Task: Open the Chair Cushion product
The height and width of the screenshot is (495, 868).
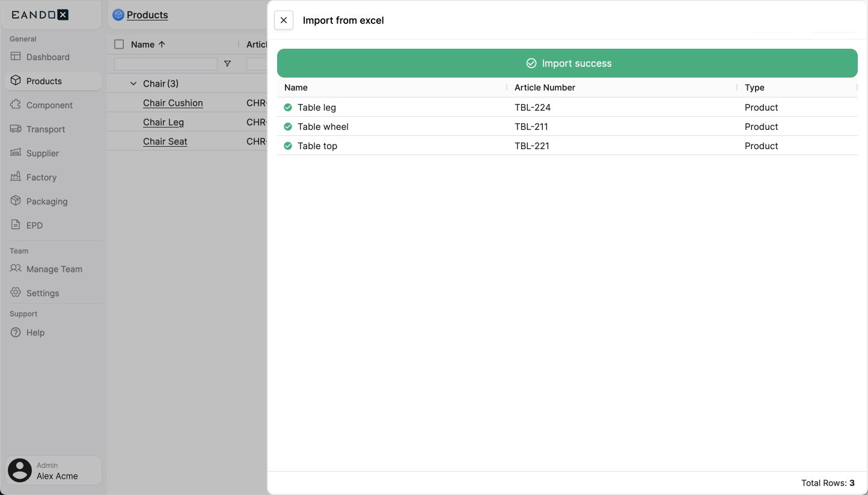Action: pyautogui.click(x=173, y=103)
